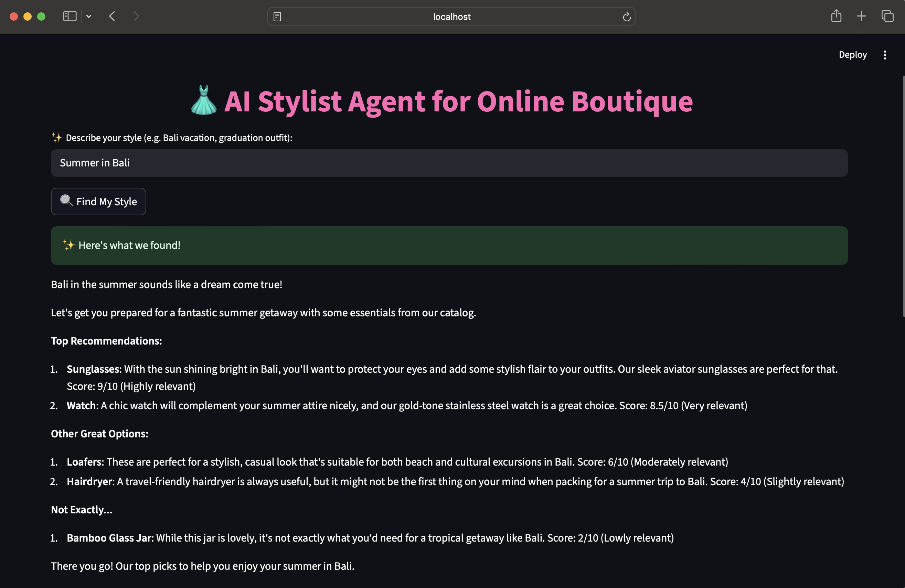Reload the localhost page
905x588 pixels.
627,17
